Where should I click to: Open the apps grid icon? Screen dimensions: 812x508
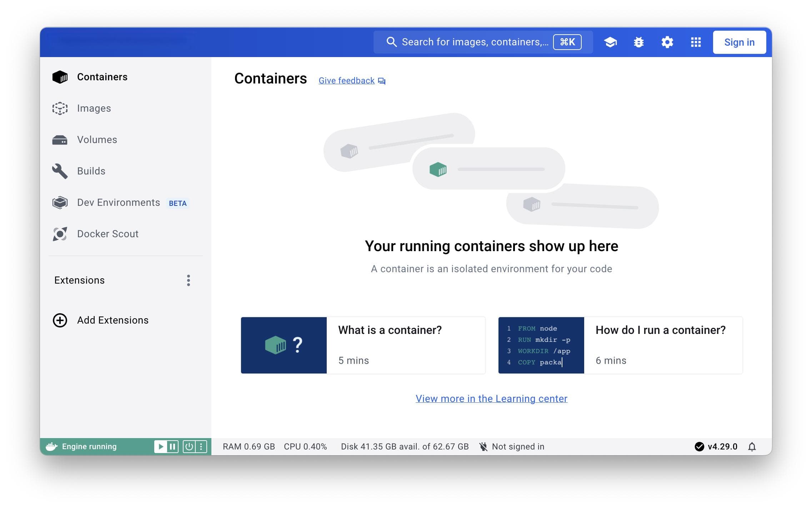(696, 42)
